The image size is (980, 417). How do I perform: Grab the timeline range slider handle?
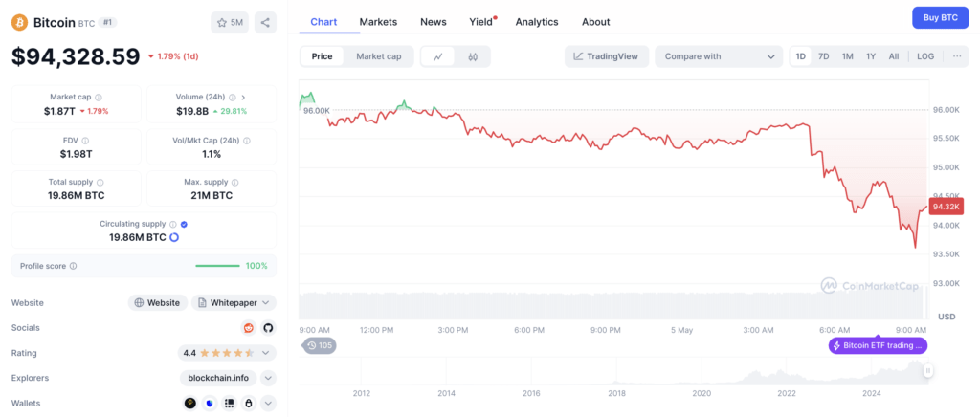coord(928,371)
